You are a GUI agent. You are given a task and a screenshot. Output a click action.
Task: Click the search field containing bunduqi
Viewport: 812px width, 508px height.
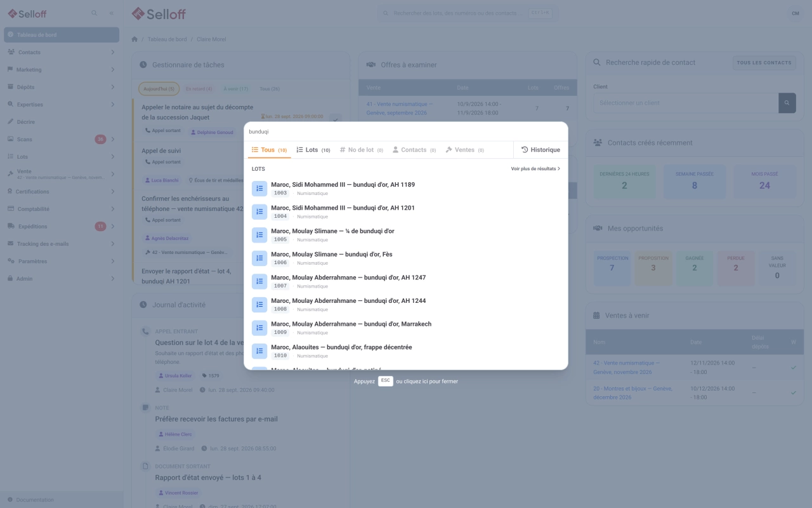pyautogui.click(x=406, y=131)
